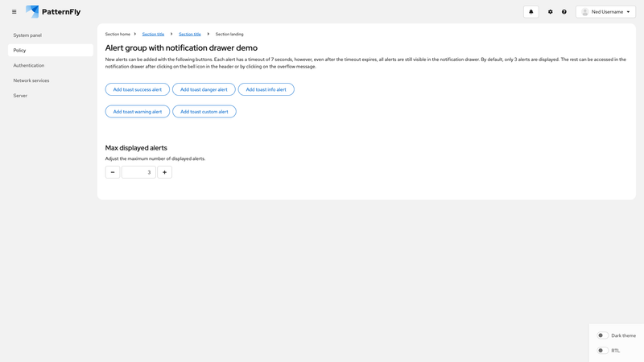Click the user avatar icon
The width and height of the screenshot is (644, 362).
(585, 12)
